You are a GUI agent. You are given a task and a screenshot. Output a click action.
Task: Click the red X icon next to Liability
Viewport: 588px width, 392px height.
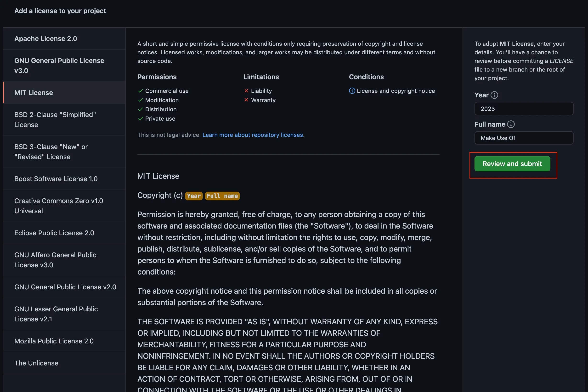point(246,91)
